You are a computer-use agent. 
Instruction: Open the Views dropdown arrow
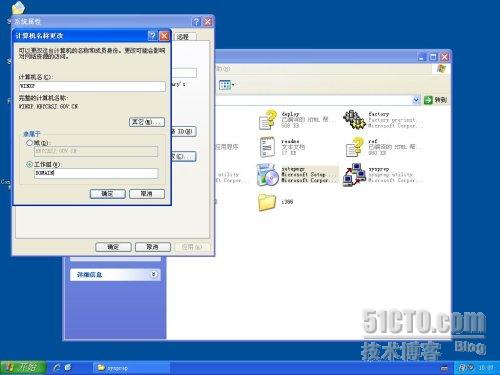point(233,85)
